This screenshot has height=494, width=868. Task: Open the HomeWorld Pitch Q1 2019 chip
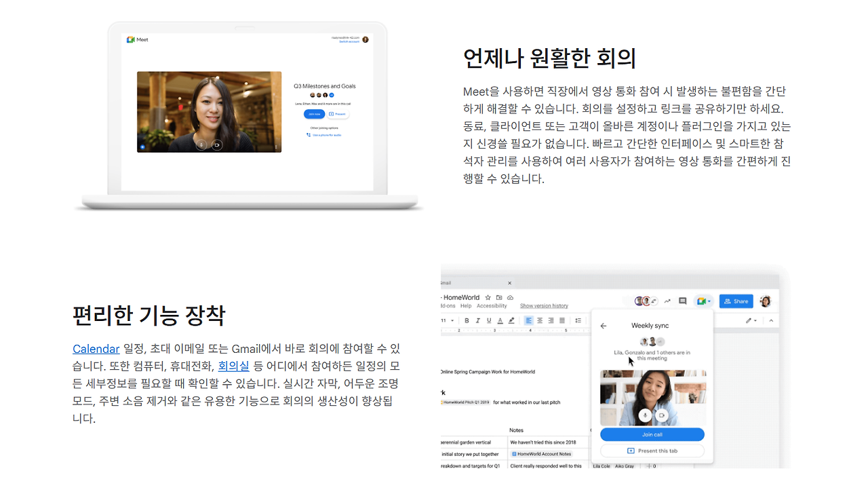467,402
